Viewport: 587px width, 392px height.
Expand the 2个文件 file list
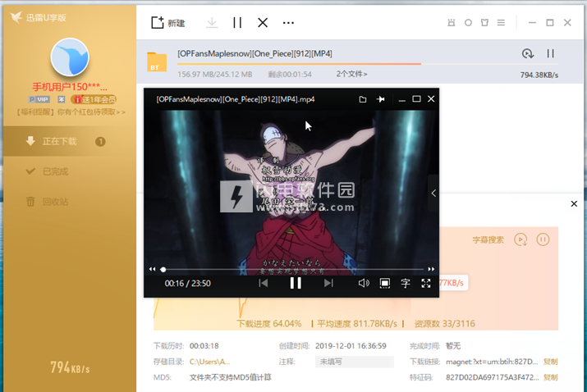tap(351, 74)
